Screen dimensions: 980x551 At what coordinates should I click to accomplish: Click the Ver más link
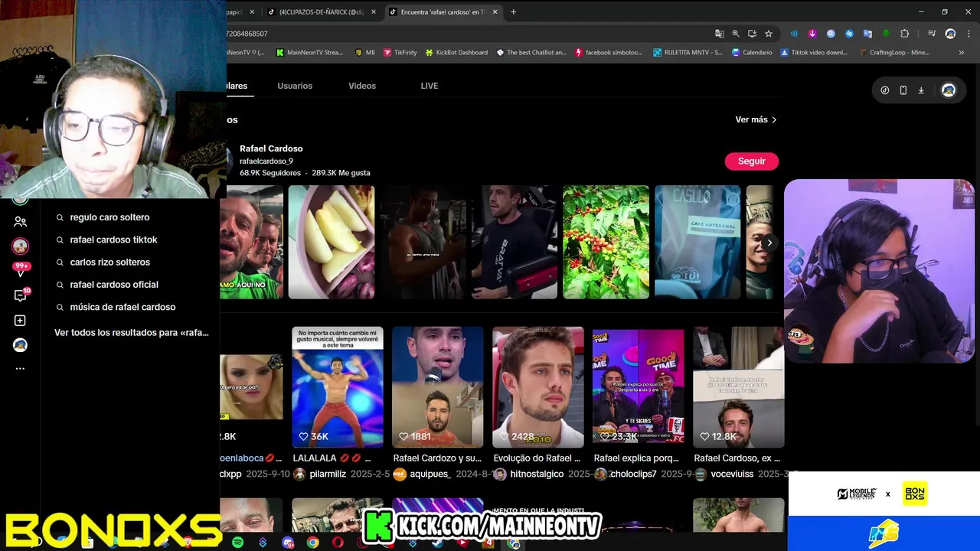[x=756, y=119]
